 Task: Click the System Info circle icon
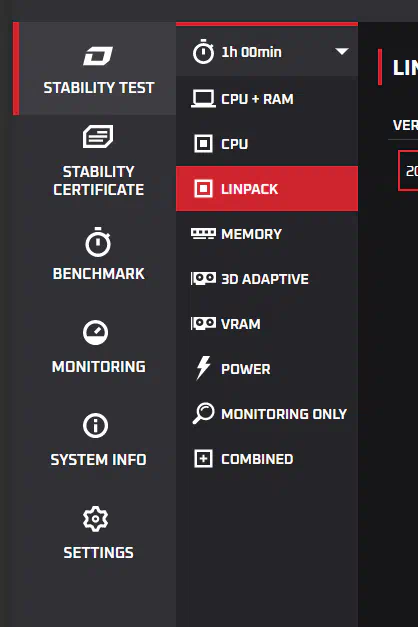(x=96, y=425)
